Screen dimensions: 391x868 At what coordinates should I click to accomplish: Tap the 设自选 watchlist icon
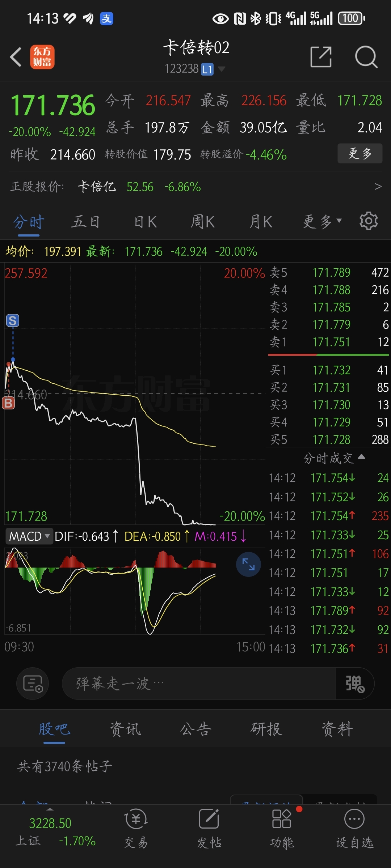354,828
